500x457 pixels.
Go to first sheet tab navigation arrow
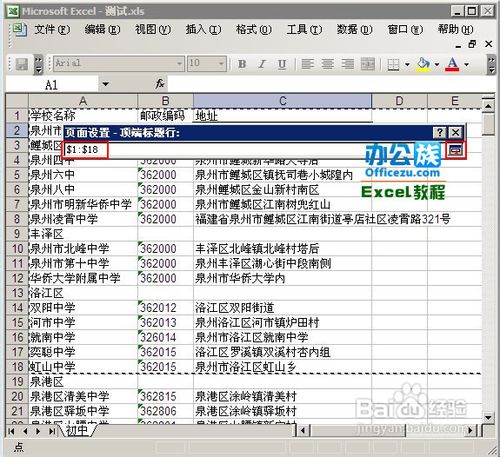[11, 431]
